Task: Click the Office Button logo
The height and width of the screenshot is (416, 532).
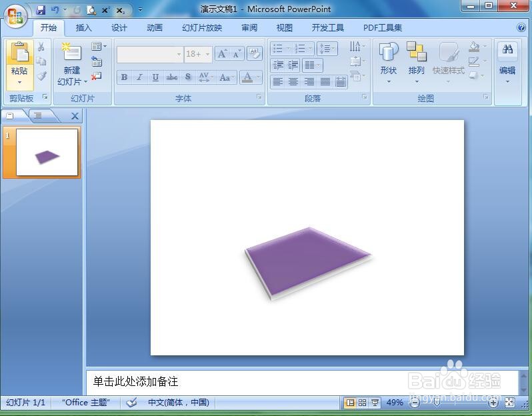Action: click(15, 15)
